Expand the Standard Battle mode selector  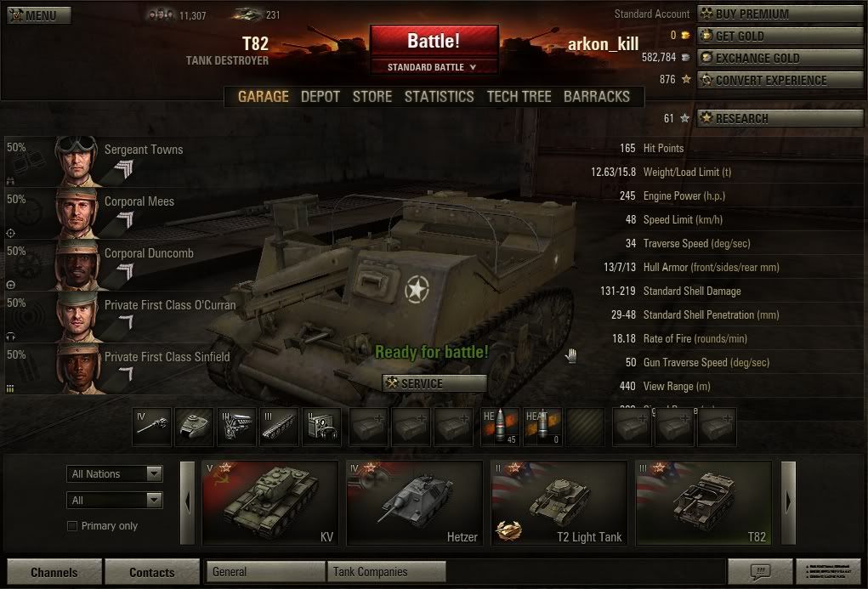click(434, 67)
